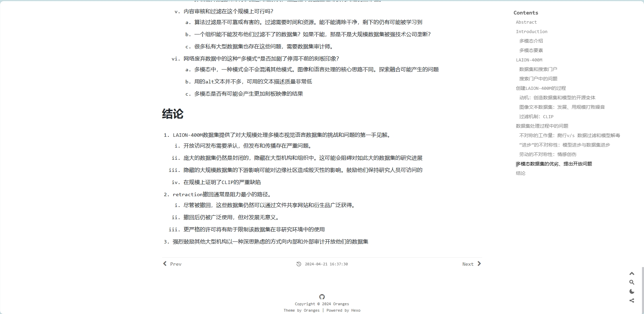Open "进步"的不对称性：模型进步与数据集进步 entry
Viewport: 644px width, 314px height.
[565, 145]
